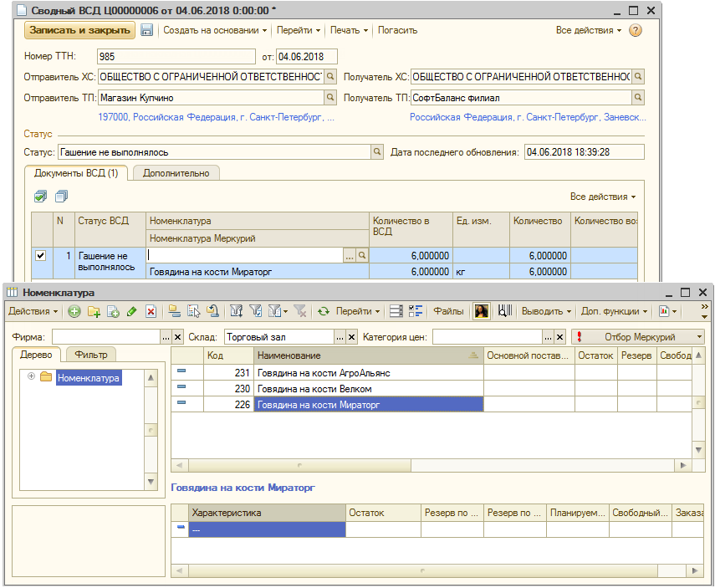Open top Все действия dropdown

click(x=588, y=30)
